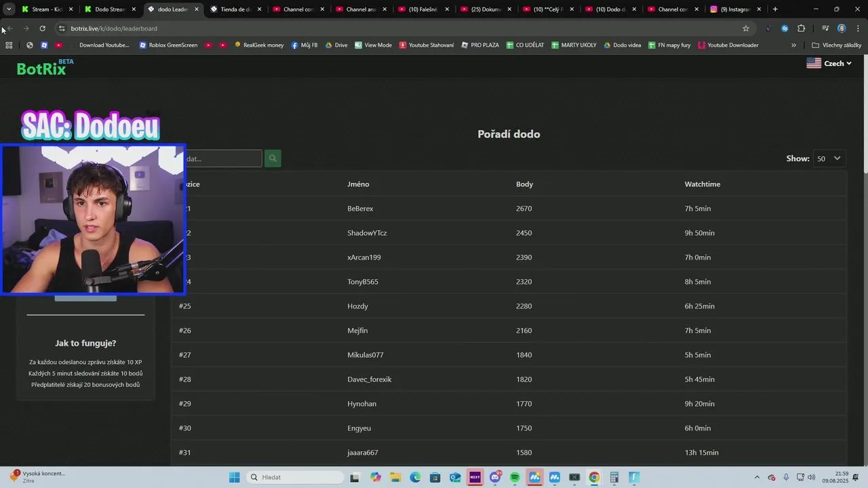Open Calculator from the taskbar
This screenshot has height=488, width=868.
[x=614, y=477]
